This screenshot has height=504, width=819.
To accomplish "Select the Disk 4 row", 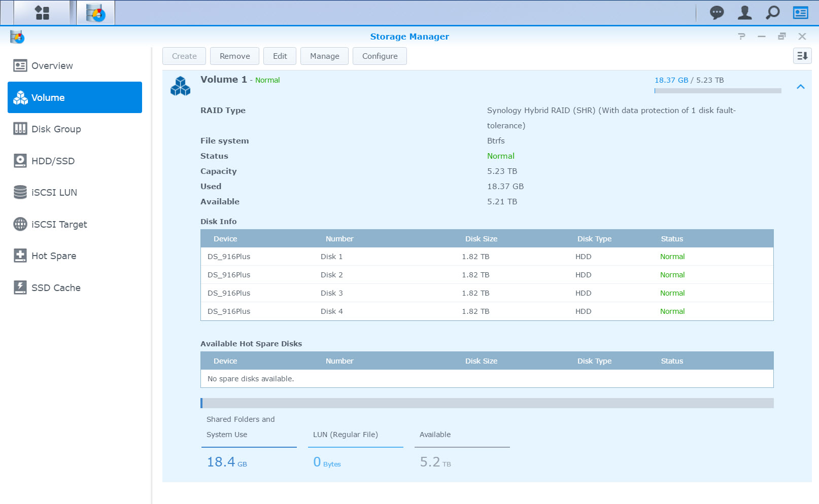I will click(x=487, y=311).
